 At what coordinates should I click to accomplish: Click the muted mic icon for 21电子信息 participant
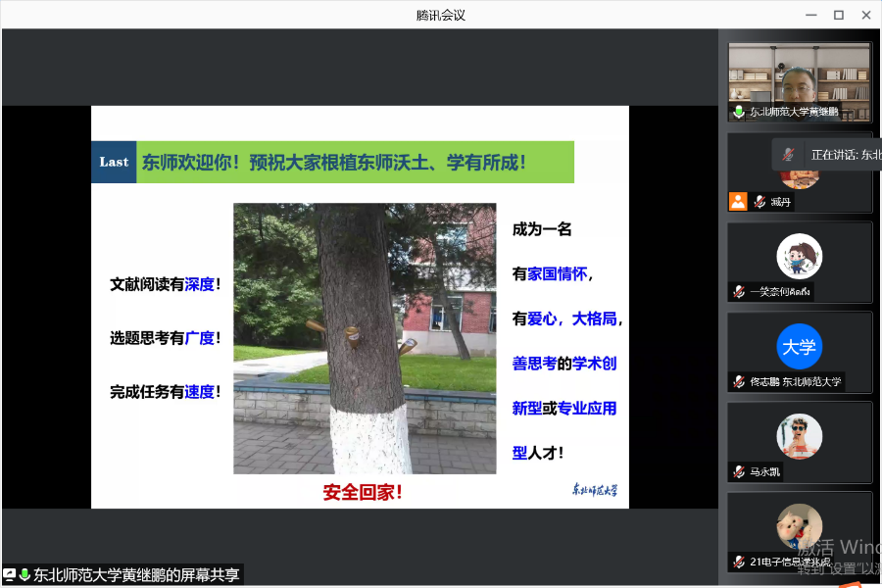(738, 563)
